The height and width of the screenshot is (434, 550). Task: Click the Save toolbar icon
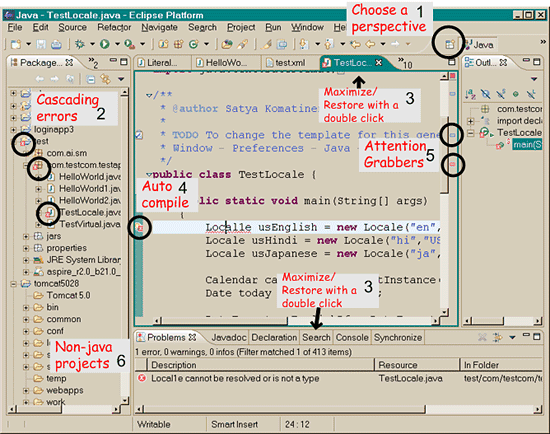41,44
